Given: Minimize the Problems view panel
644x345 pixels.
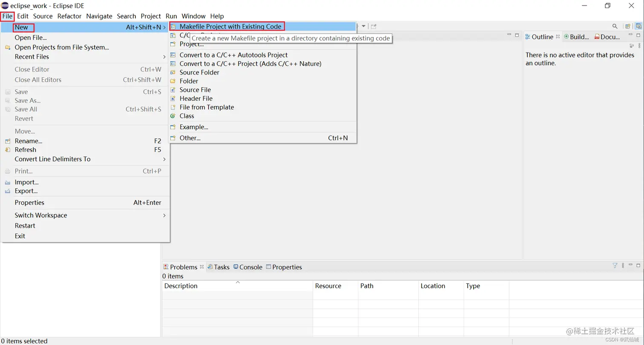Looking at the screenshot, I should click(x=631, y=265).
